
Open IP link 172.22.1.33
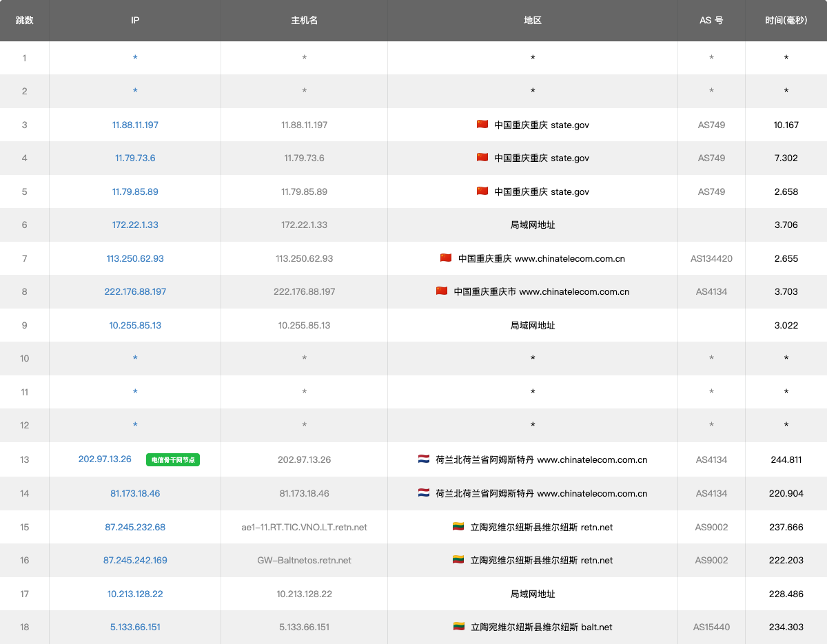tap(135, 225)
